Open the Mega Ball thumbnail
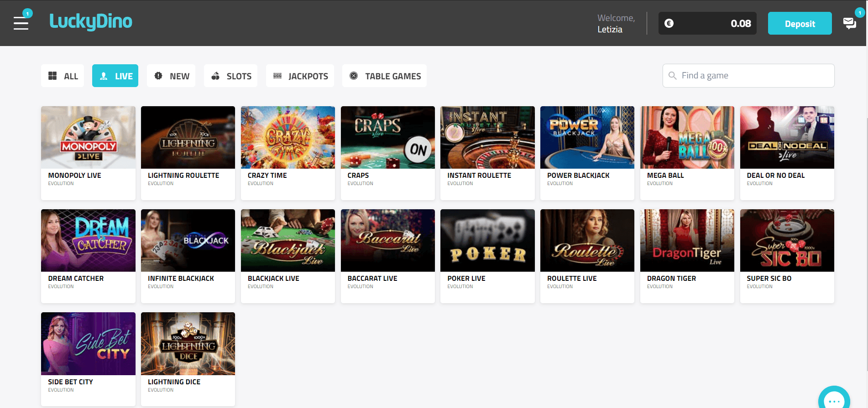 687,138
